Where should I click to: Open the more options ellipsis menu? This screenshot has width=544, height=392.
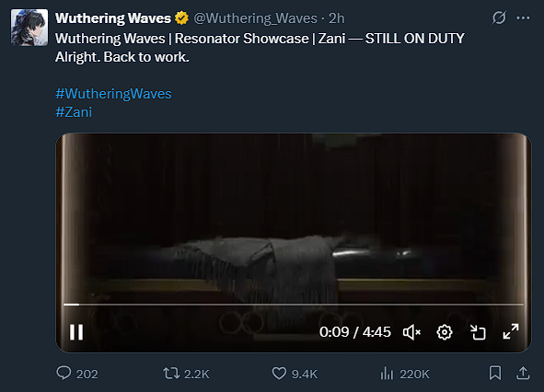tap(523, 18)
